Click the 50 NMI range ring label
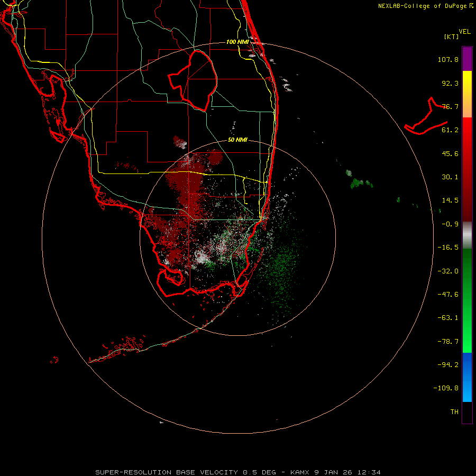The width and height of the screenshot is (476, 476). pyautogui.click(x=237, y=140)
